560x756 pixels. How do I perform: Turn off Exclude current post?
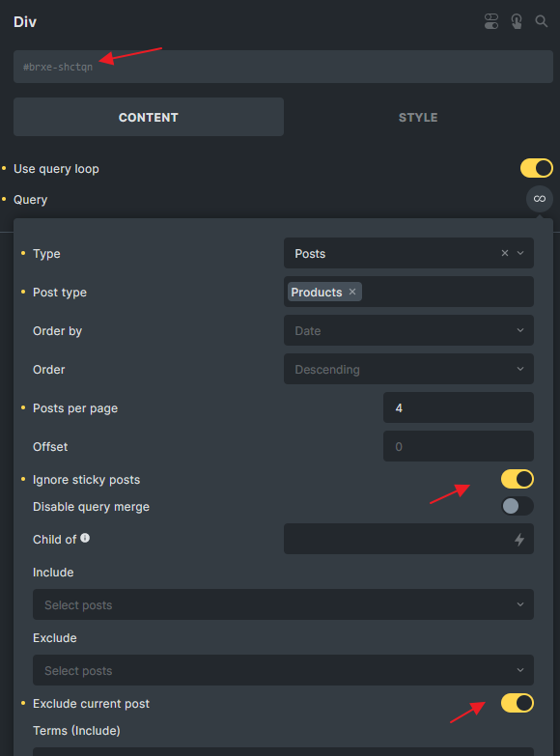tap(518, 703)
